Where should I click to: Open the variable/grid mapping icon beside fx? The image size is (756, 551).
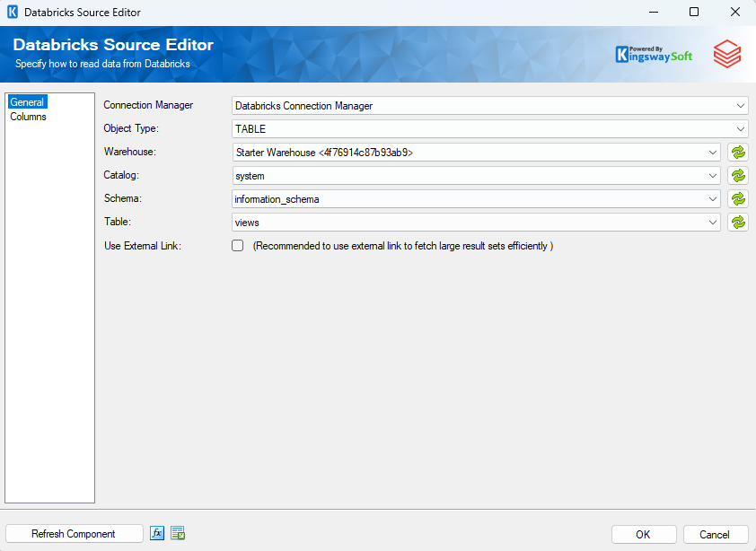pyautogui.click(x=178, y=533)
